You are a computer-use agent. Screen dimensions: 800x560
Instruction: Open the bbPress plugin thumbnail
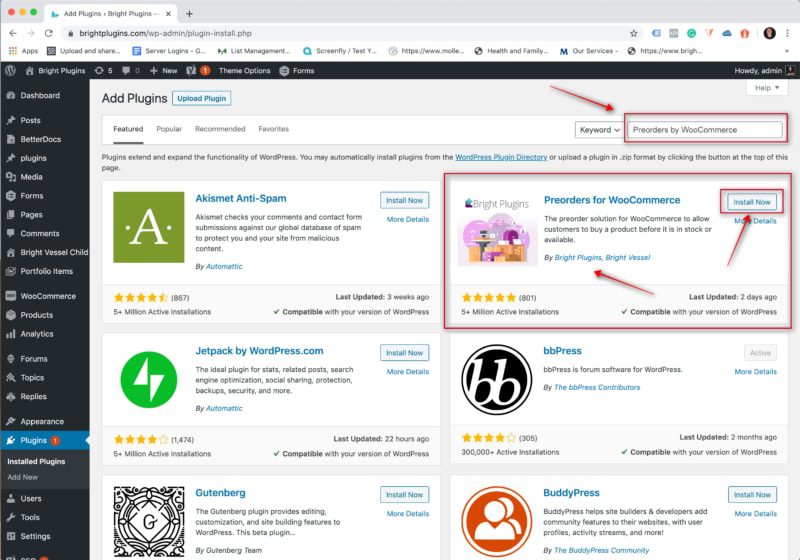[496, 379]
